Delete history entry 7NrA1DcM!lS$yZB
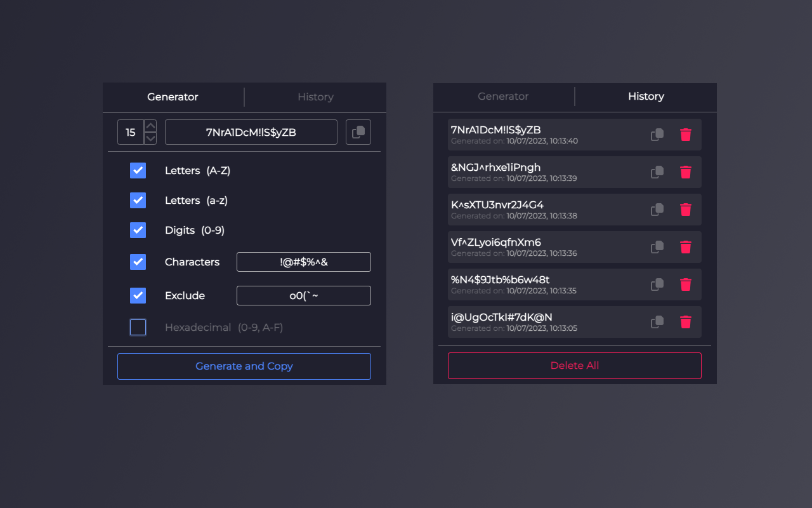The width and height of the screenshot is (812, 508). coord(686,135)
